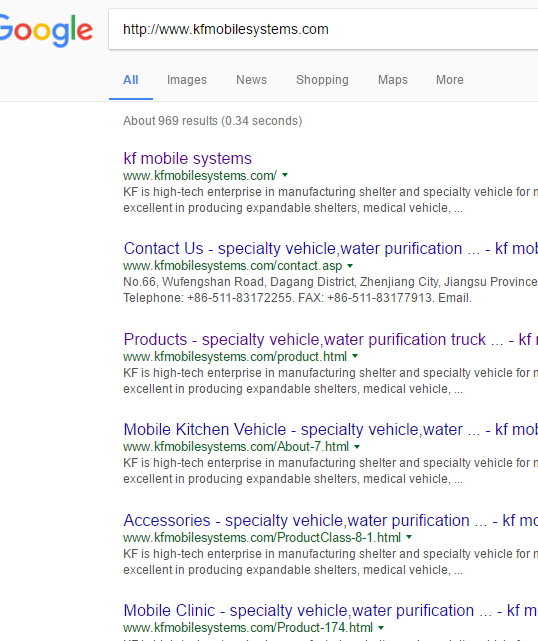Expand dropdown arrow next to contact.asp URL
Viewport: 538px width, 641px height.
350,266
